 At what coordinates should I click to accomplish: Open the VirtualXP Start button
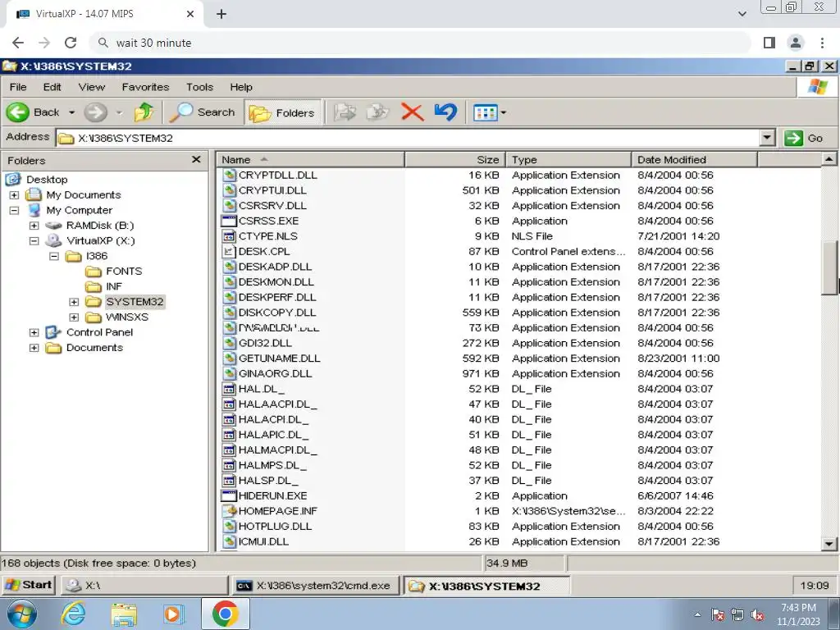(x=29, y=585)
